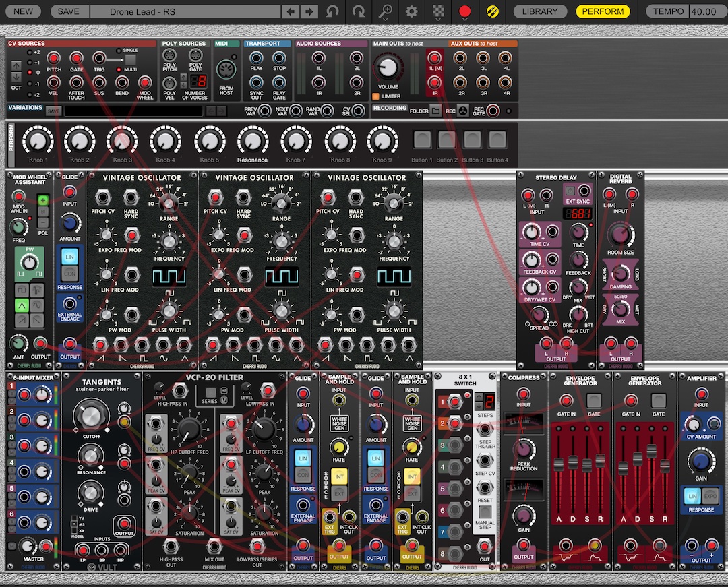Click the Aux Outs 4R jack
728x587 pixels.
[505, 83]
